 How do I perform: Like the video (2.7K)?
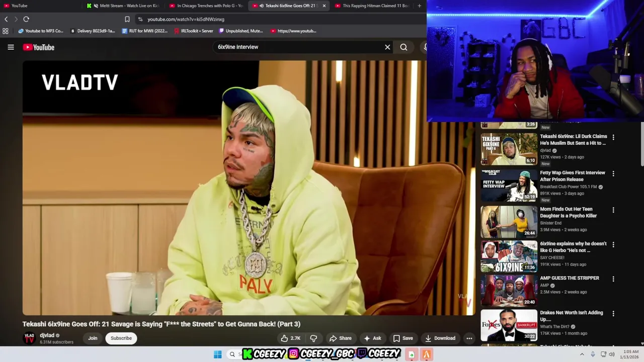[x=291, y=338]
